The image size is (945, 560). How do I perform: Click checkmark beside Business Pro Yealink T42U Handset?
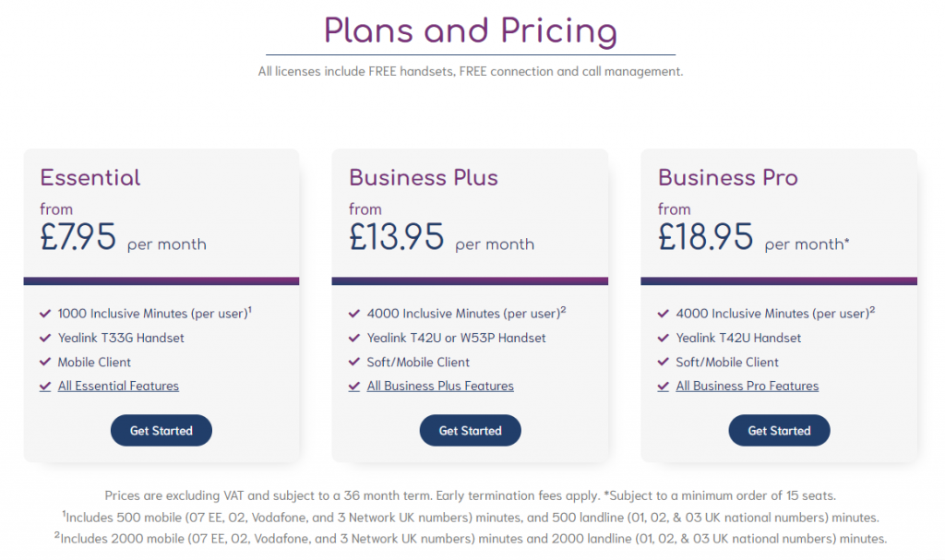click(664, 338)
